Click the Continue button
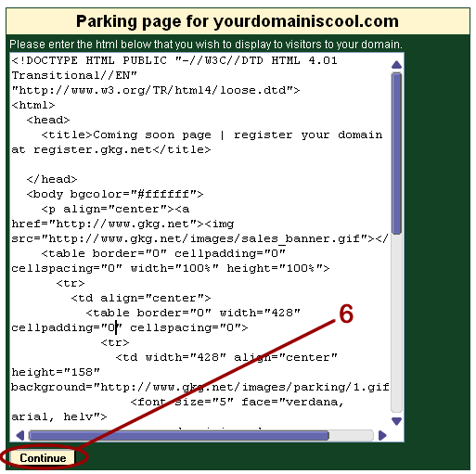This screenshot has width=476, height=474. pos(43,457)
